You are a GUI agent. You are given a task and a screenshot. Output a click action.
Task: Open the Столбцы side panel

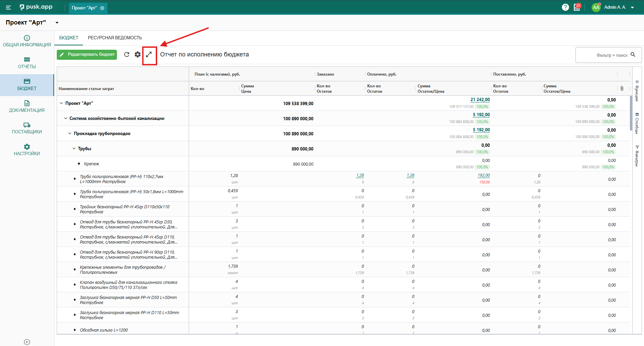637,124
